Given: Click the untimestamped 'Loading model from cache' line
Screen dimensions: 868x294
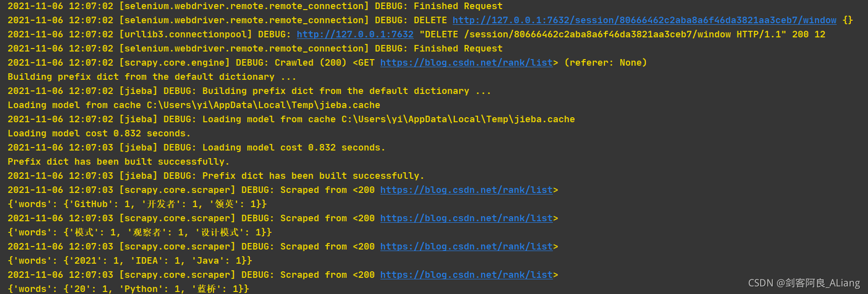Looking at the screenshot, I should pyautogui.click(x=194, y=105).
